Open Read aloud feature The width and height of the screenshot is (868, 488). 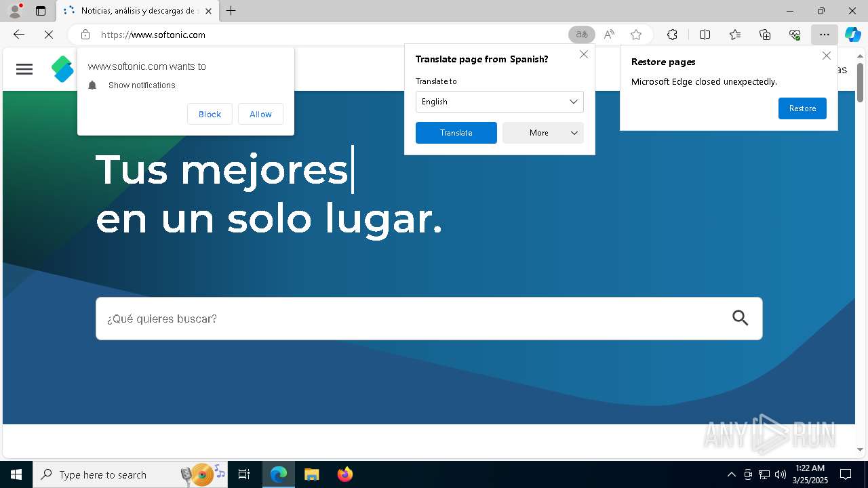609,35
